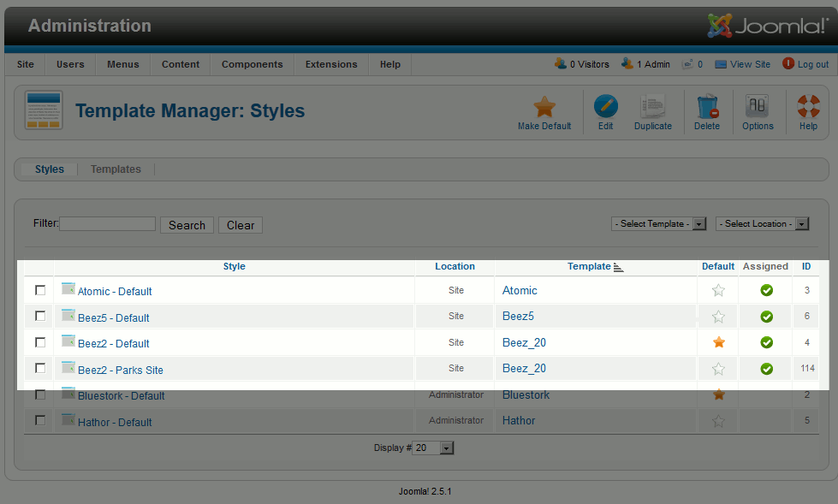Viewport: 838px width, 504px height.
Task: Click the Edit pencil toolbar icon
Action: point(605,108)
